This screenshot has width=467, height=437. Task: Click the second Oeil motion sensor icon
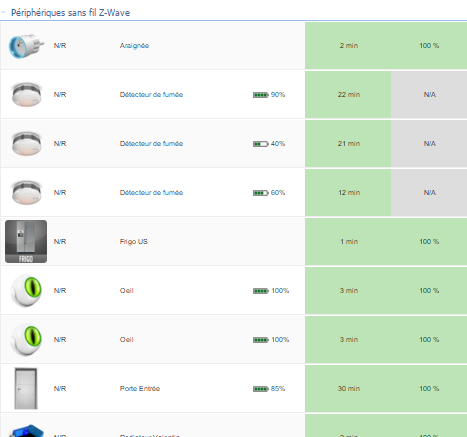[x=26, y=340]
